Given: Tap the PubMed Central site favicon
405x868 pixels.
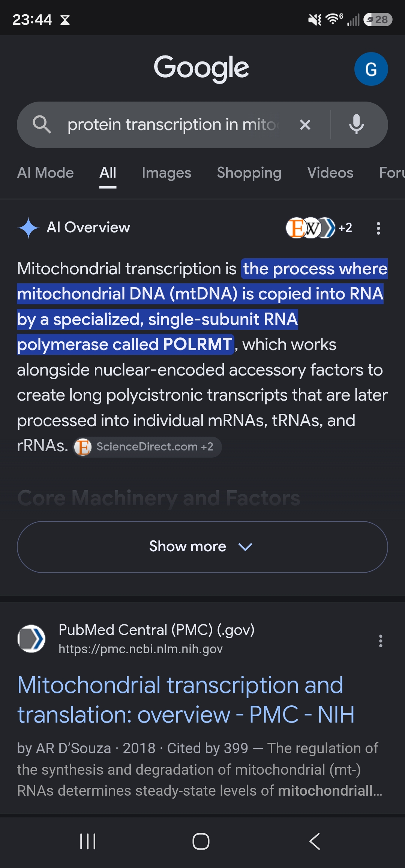Looking at the screenshot, I should coord(31,639).
